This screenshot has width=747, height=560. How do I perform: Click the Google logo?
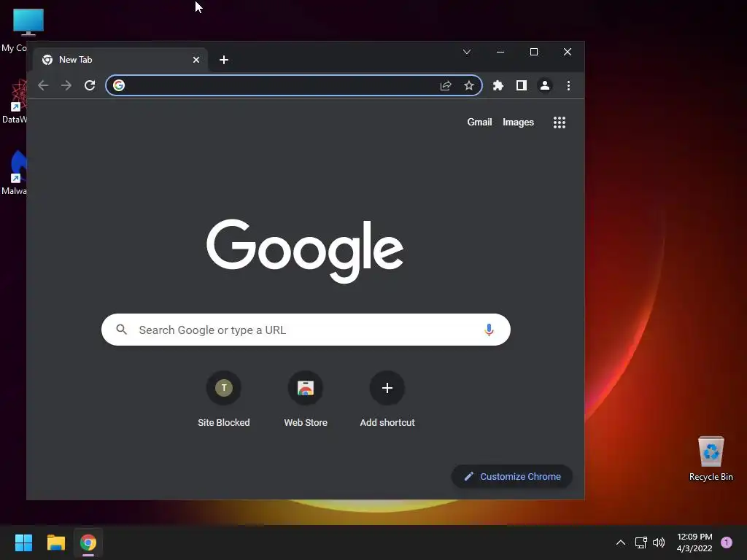tap(305, 251)
